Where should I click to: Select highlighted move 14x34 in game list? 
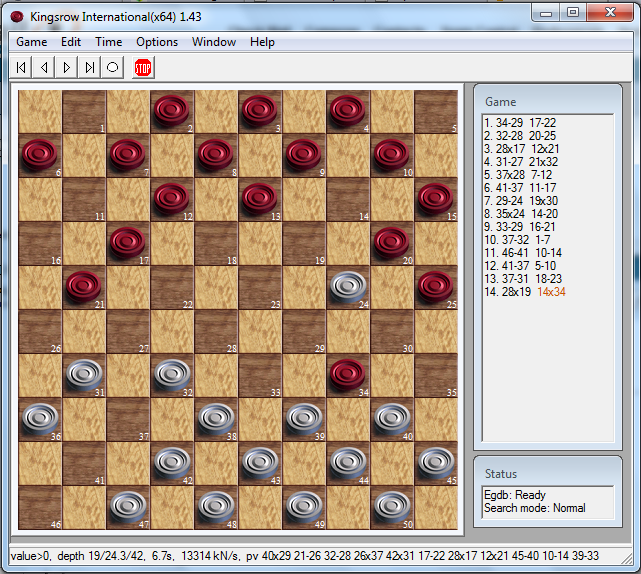551,292
